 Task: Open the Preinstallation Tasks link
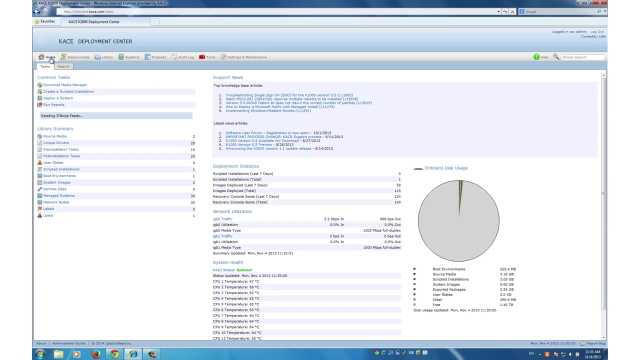(61, 149)
